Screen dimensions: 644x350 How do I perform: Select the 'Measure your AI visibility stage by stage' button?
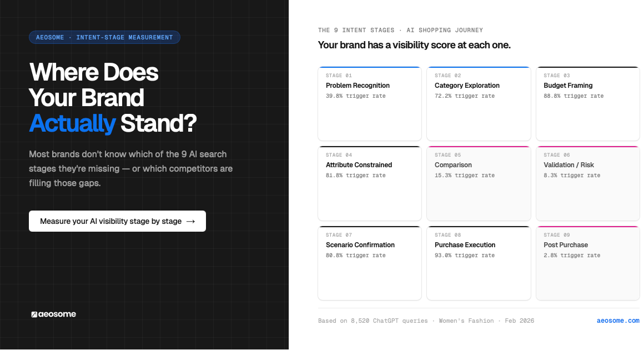(117, 221)
